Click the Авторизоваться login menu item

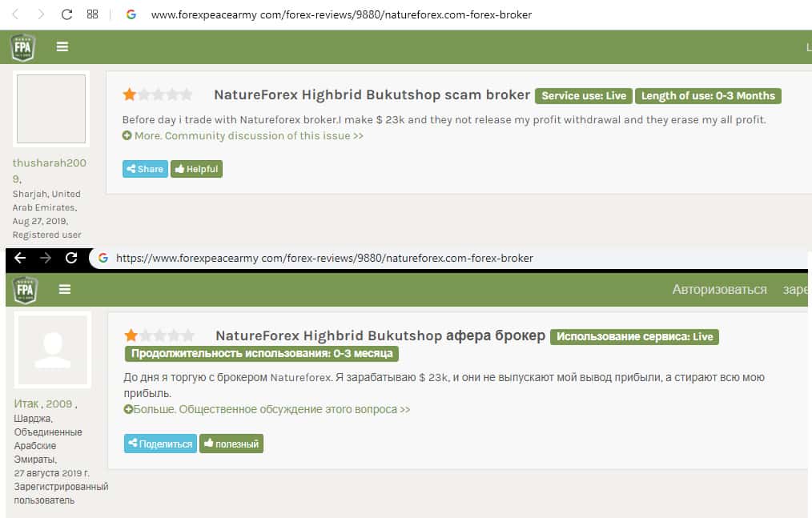[x=719, y=290]
